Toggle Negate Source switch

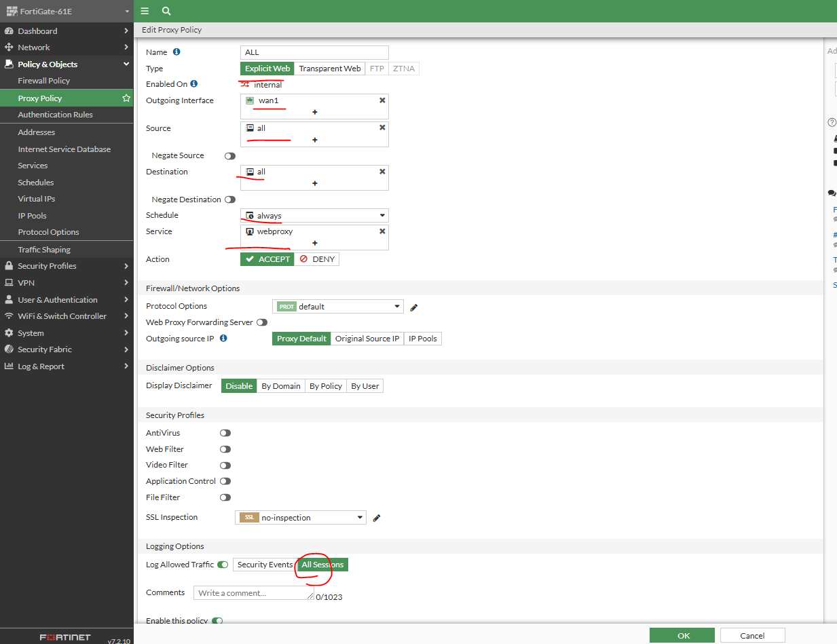click(230, 156)
